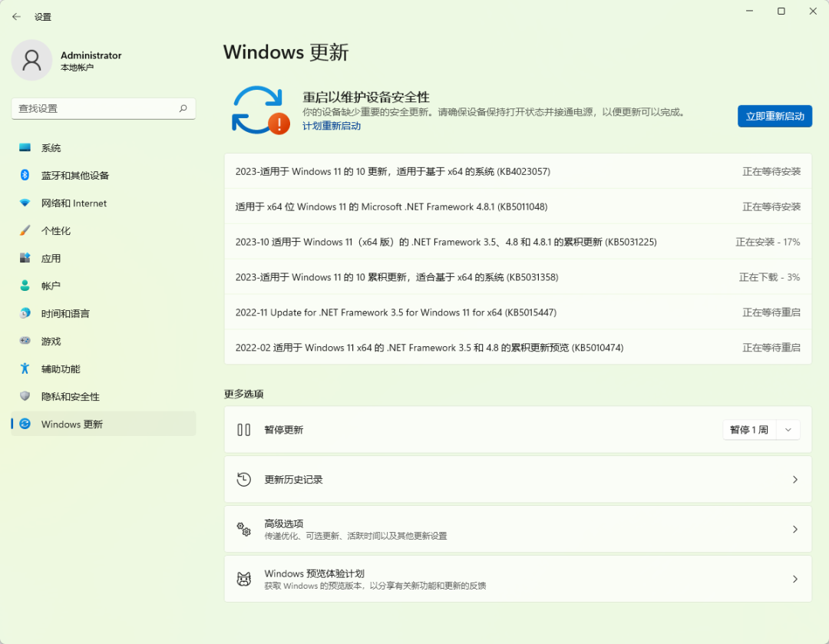Image resolution: width=829 pixels, height=644 pixels.
Task: Open 隐私和安全性 settings
Action: pos(104,396)
